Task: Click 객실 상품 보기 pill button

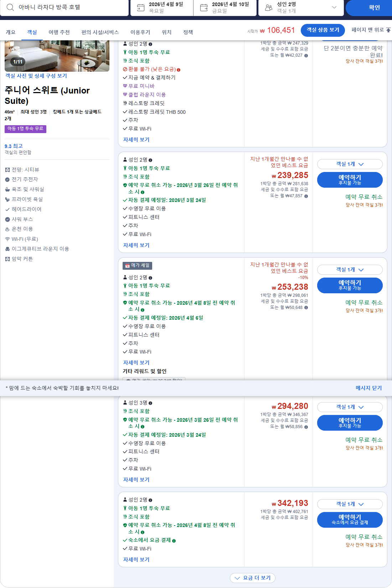Action: [323, 30]
